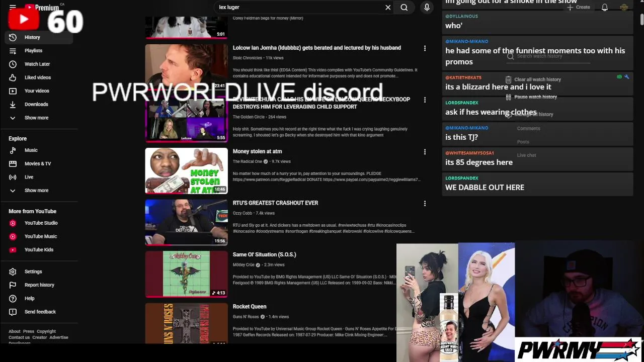Go to The Radical One channel
Image resolution: width=644 pixels, height=362 pixels.
248,161
